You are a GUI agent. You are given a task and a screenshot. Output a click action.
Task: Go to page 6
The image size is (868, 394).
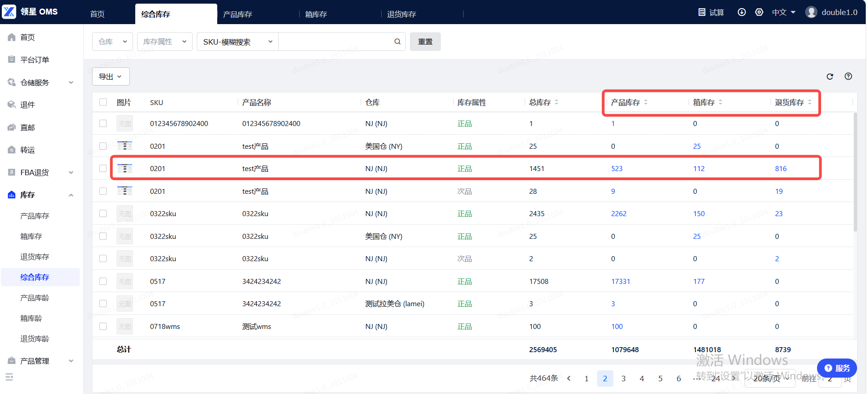coord(679,378)
